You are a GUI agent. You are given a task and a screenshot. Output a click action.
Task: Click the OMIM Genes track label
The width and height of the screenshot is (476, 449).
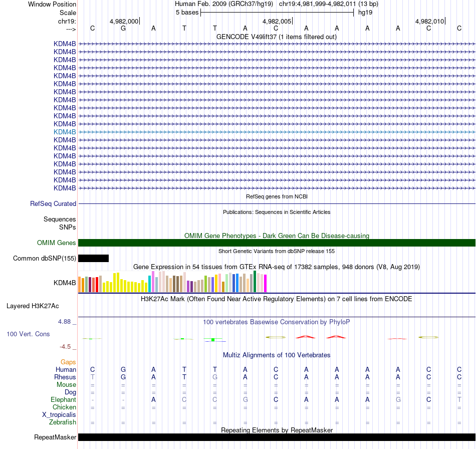pos(57,243)
